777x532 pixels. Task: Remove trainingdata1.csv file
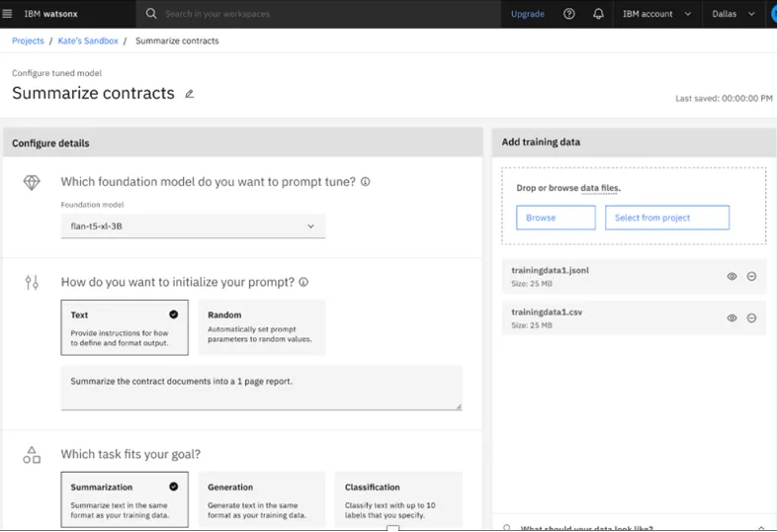coord(751,317)
